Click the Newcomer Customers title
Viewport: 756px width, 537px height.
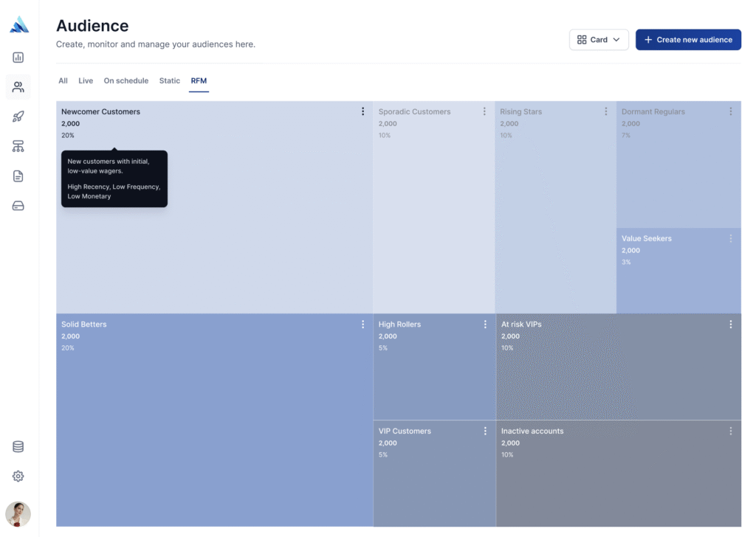pos(100,111)
